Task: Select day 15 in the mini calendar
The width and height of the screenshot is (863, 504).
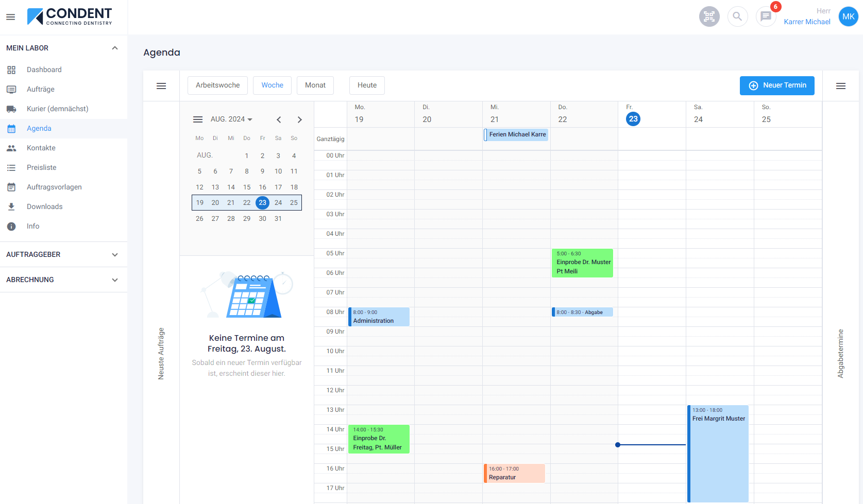Action: [x=246, y=187]
